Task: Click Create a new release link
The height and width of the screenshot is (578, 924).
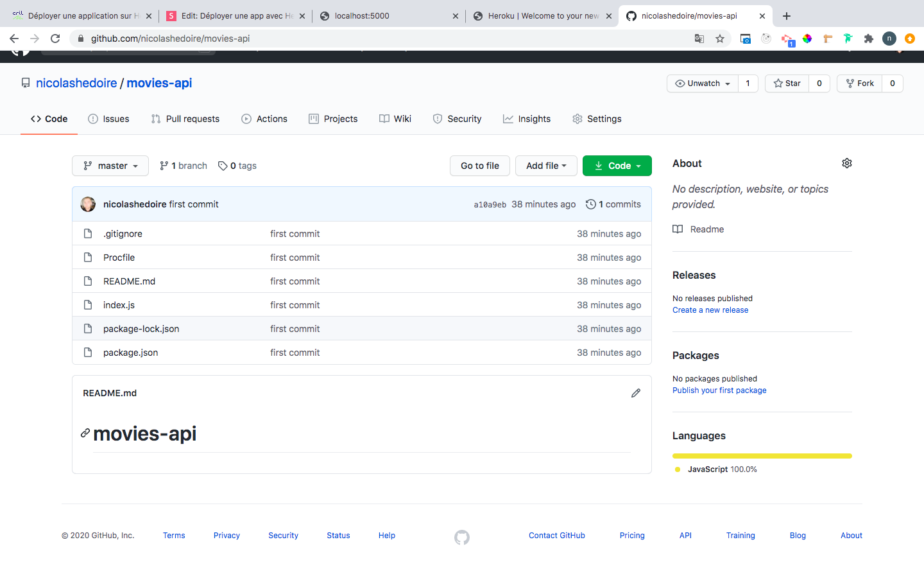Action: (710, 310)
